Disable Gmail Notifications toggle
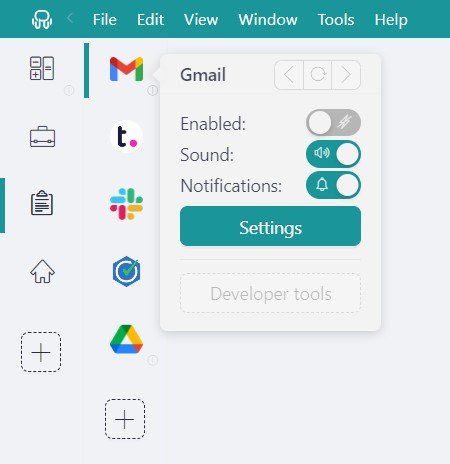Viewport: 450px width, 464px height. (x=333, y=185)
